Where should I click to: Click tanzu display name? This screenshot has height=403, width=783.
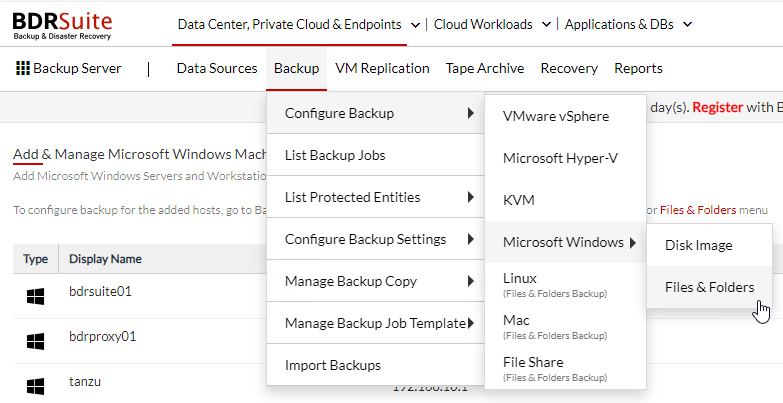[85, 382]
